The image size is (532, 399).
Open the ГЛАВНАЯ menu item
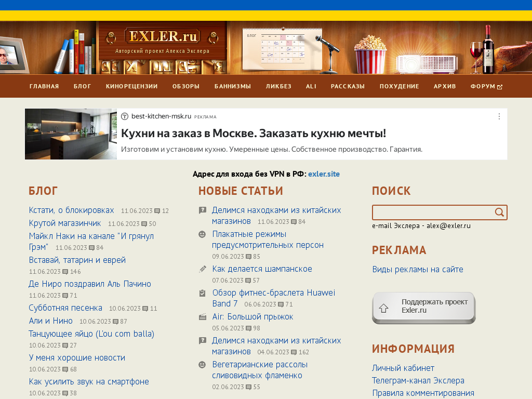pyautogui.click(x=44, y=86)
